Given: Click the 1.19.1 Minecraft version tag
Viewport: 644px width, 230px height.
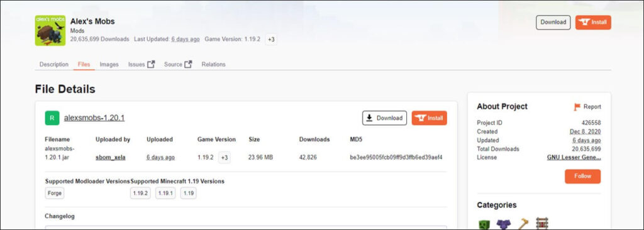Looking at the screenshot, I should [165, 193].
